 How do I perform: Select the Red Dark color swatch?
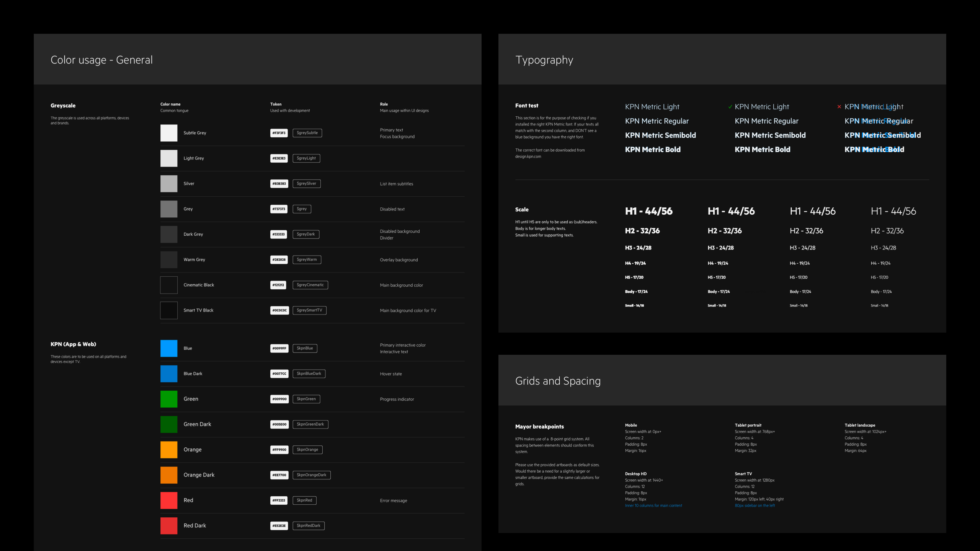coord(169,526)
